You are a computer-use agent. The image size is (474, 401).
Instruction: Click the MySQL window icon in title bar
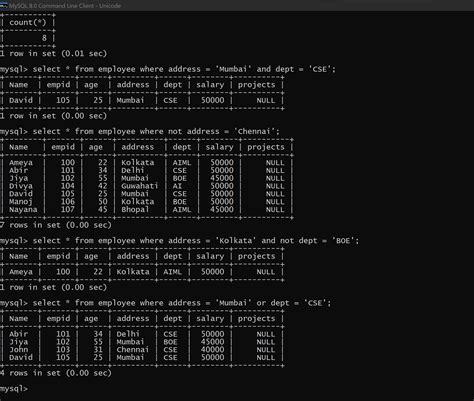[x=4, y=5]
